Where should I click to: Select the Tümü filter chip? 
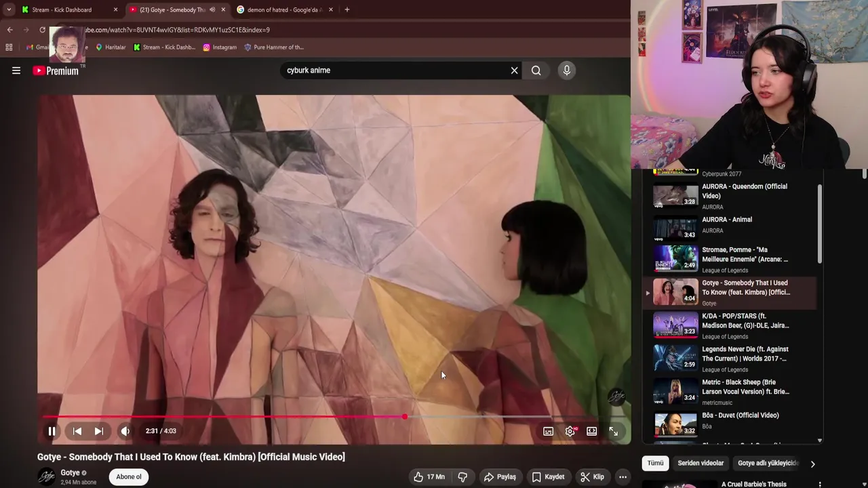[x=655, y=463]
